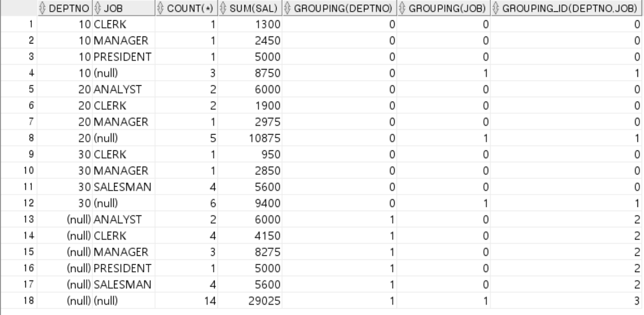Select the PRESIDENT cell in row 3
This screenshot has height=315, width=644.
122,57
